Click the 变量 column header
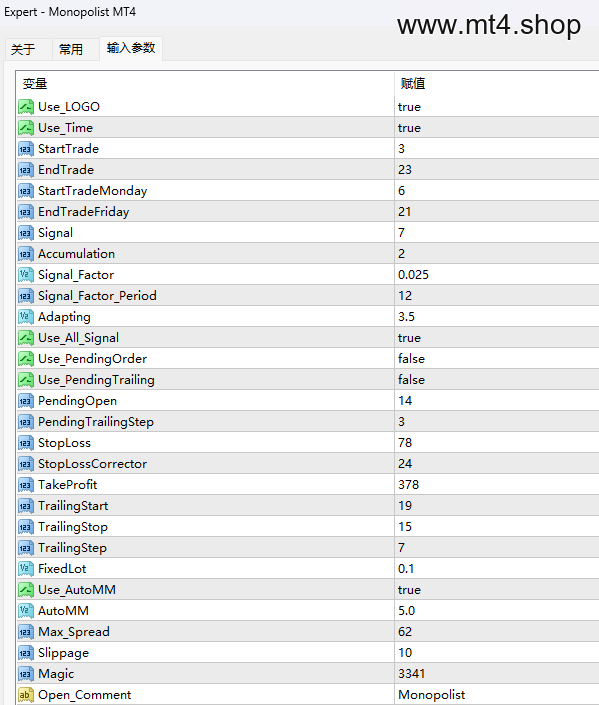Screen dimensions: 599x705 tap(206, 84)
